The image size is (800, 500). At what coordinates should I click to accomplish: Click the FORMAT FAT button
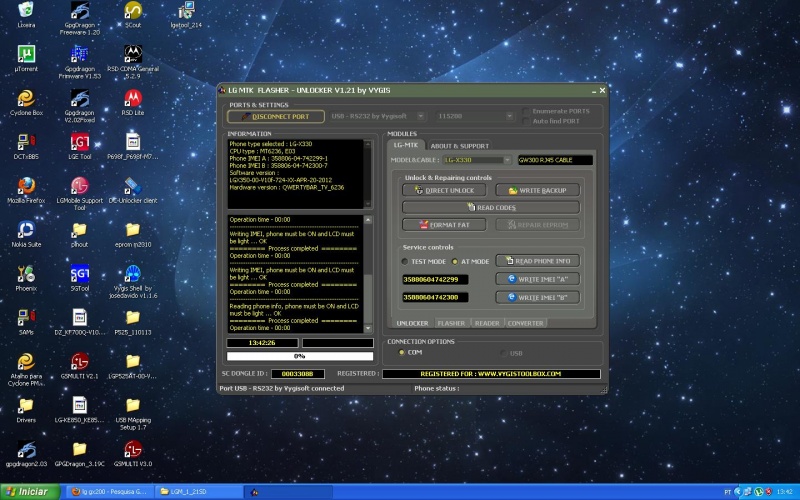[x=444, y=224]
